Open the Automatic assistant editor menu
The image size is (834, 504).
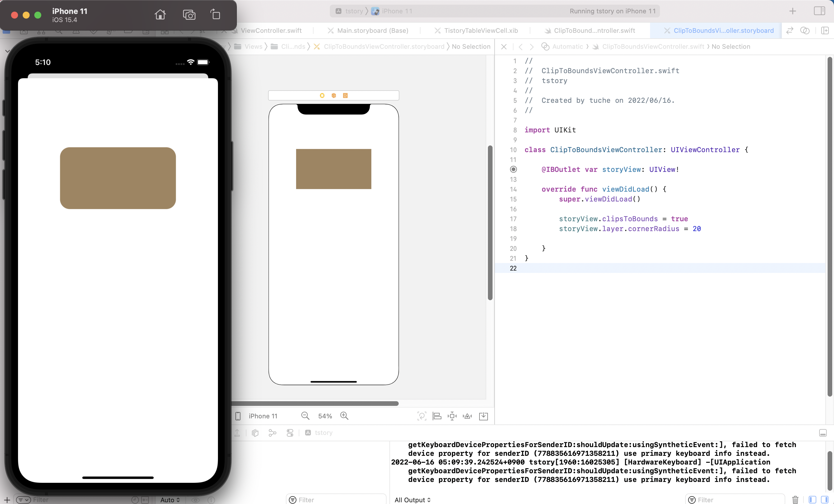pos(567,46)
